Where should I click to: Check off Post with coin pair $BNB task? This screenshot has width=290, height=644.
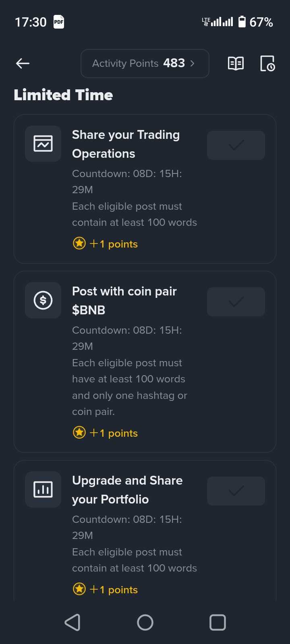[x=236, y=302]
